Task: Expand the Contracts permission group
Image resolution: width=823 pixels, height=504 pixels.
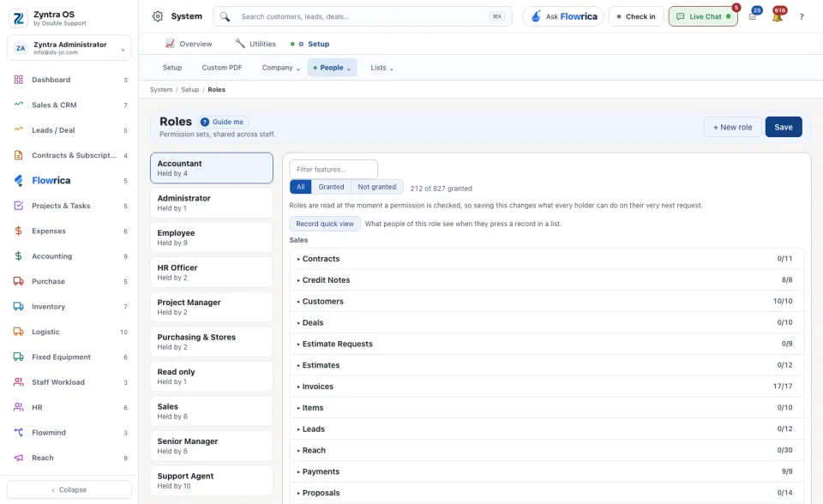Action: point(546,259)
